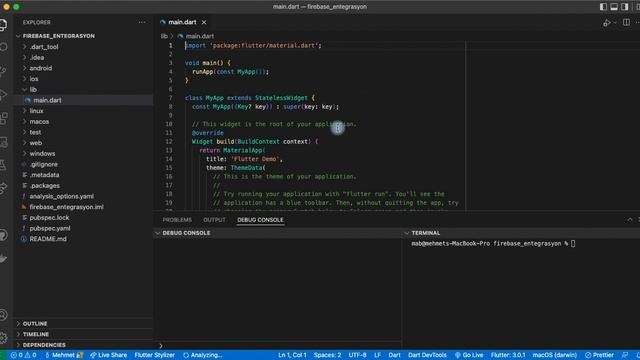This screenshot has height=360, width=640.
Task: Open Run and Debug view in activity bar
Action: pos(3,95)
